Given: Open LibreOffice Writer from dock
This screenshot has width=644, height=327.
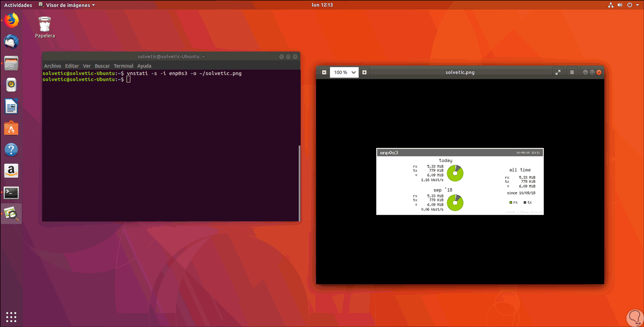Looking at the screenshot, I should pos(11,107).
